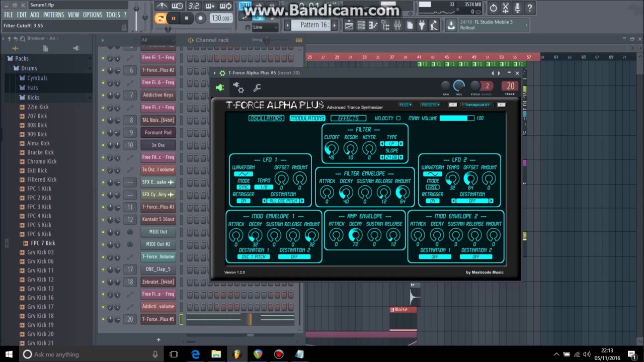The image size is (644, 362).
Task: Toggle the VELOCITY checkbox in T-Force
Action: tap(398, 118)
